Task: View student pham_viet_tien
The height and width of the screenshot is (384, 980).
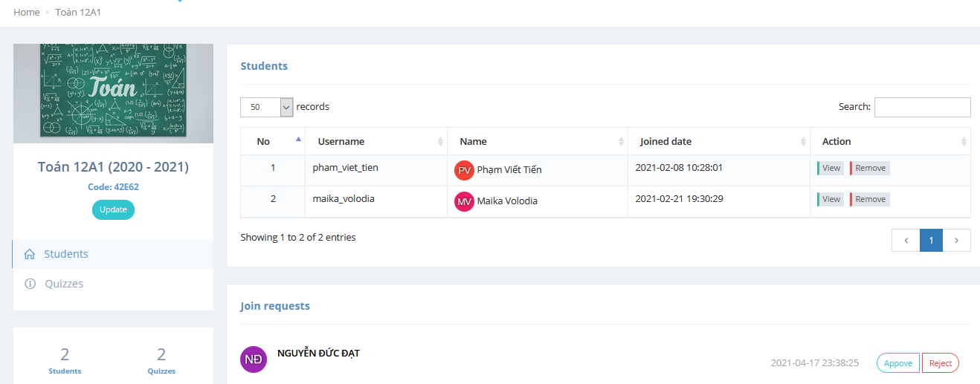Action: [831, 168]
